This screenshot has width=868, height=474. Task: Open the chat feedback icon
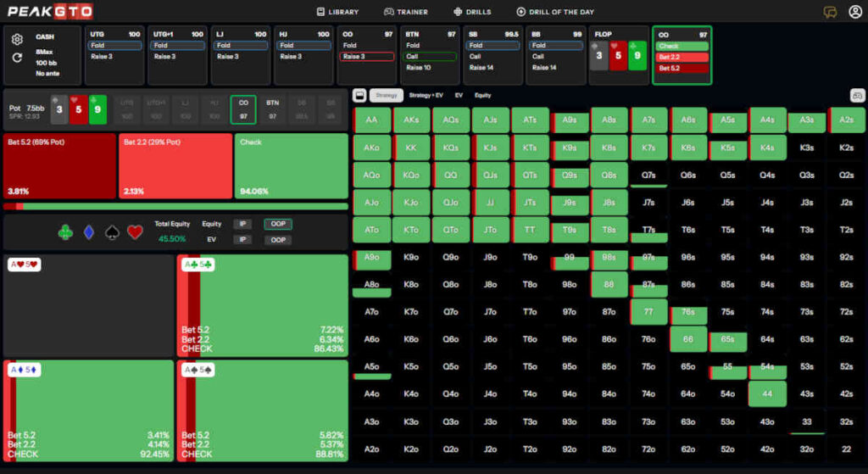[830, 12]
